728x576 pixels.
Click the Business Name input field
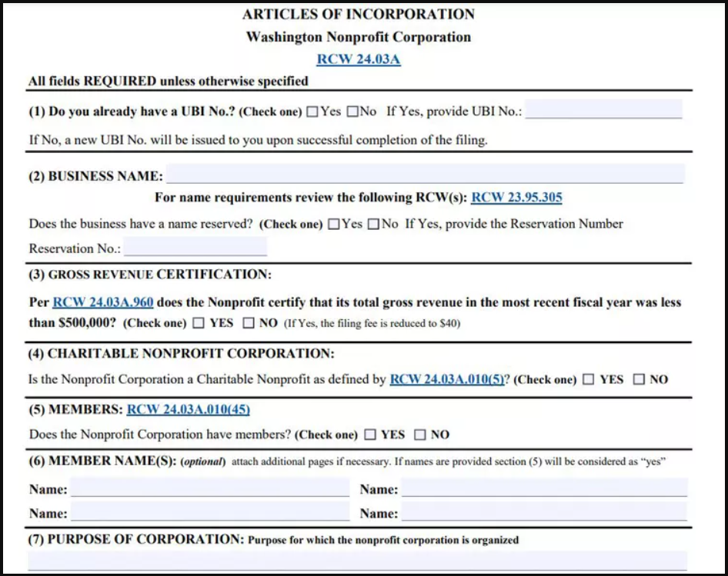tap(426, 174)
